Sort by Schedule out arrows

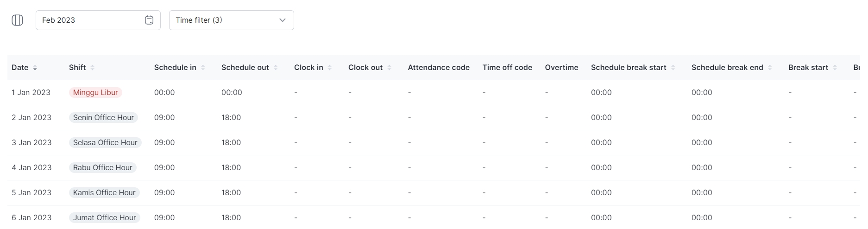coord(276,68)
